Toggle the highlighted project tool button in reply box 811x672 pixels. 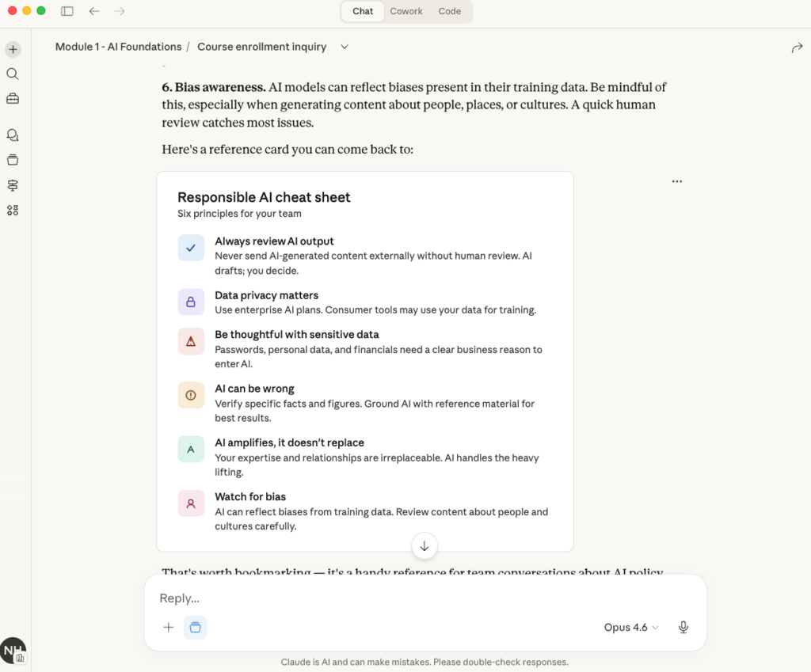tap(195, 627)
